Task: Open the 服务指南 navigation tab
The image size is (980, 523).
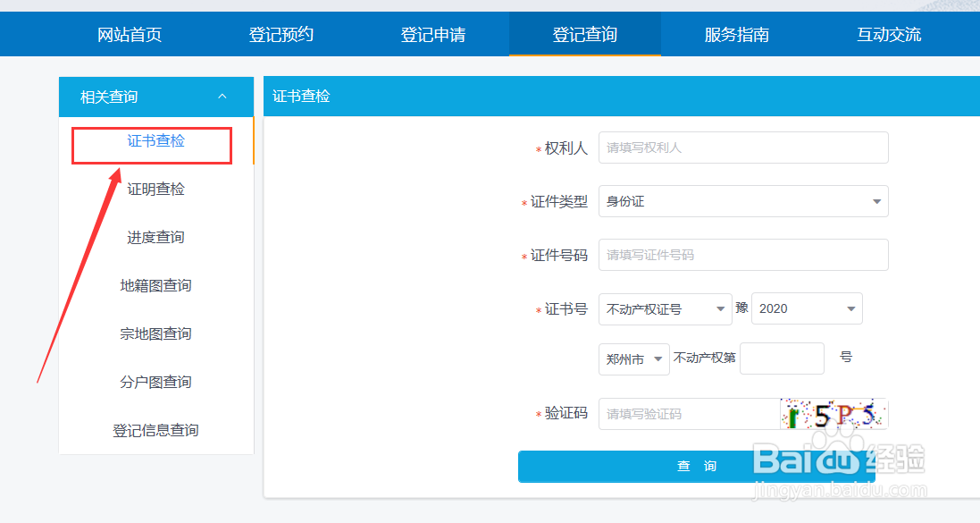Action: (737, 34)
